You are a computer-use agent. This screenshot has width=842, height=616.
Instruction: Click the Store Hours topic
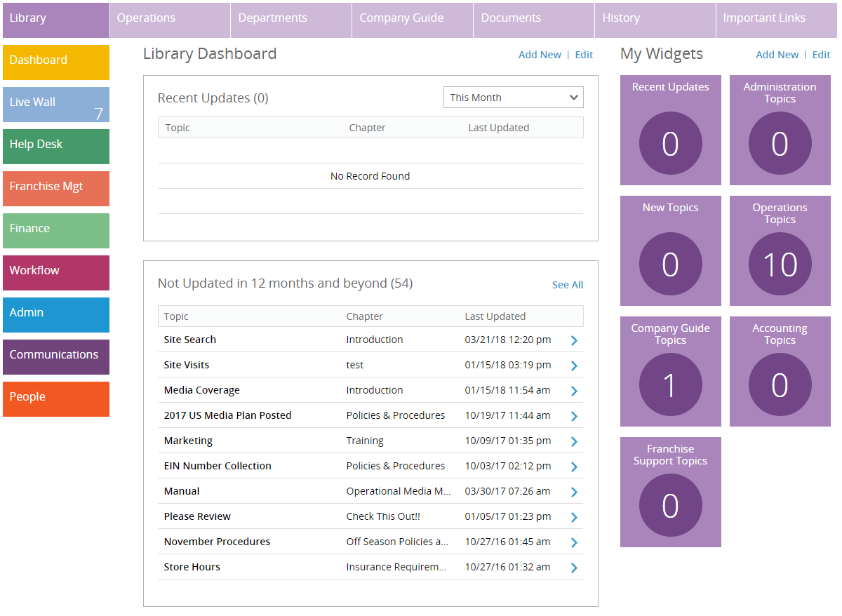tap(192, 567)
